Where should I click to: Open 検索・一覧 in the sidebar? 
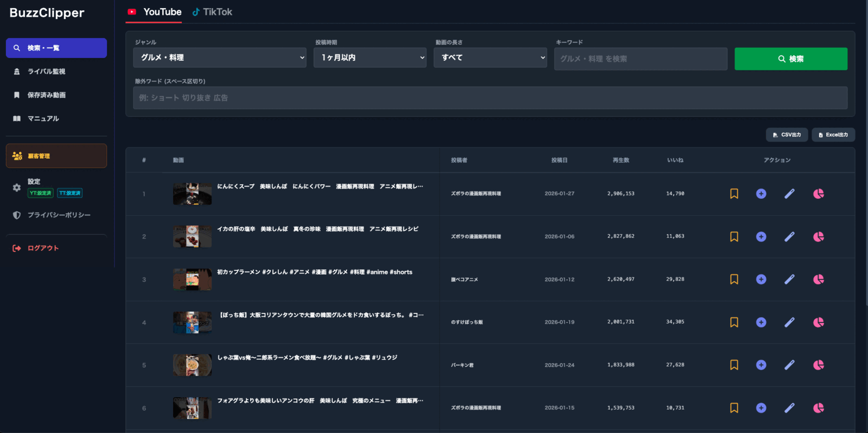point(56,48)
